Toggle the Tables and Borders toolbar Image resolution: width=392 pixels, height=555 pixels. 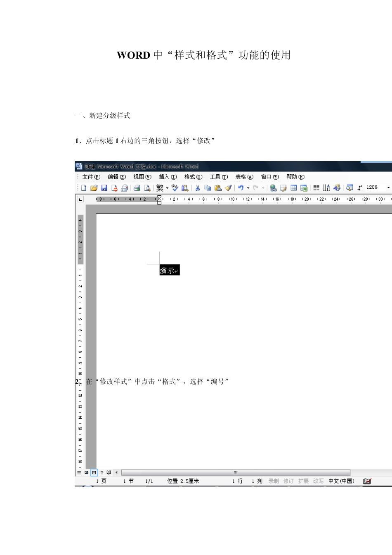[x=283, y=188]
